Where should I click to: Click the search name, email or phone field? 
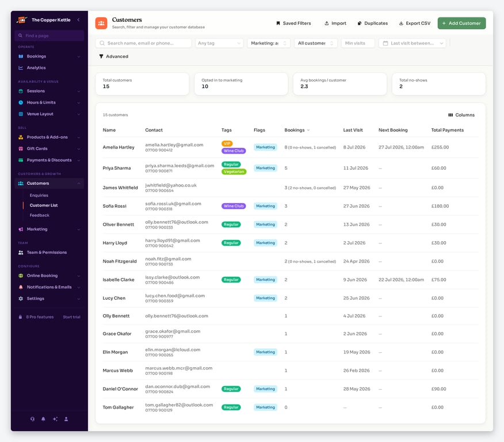tap(143, 43)
